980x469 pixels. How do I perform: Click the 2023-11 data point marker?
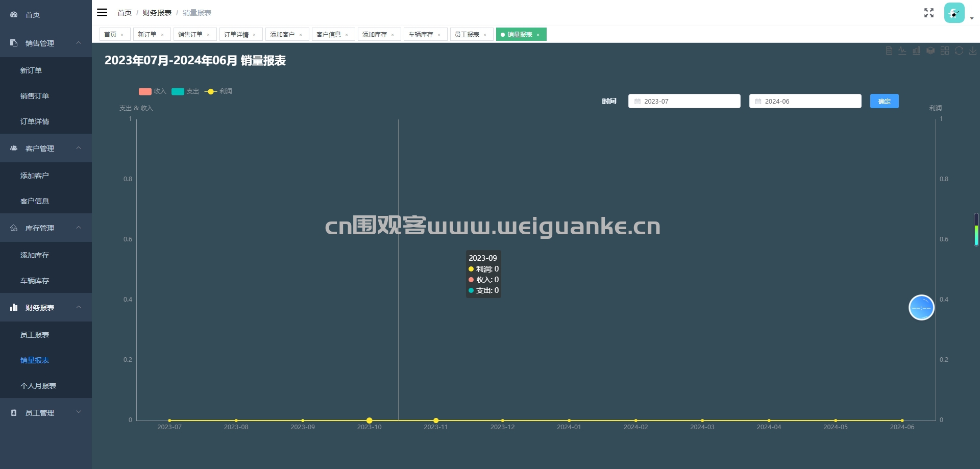pyautogui.click(x=436, y=421)
